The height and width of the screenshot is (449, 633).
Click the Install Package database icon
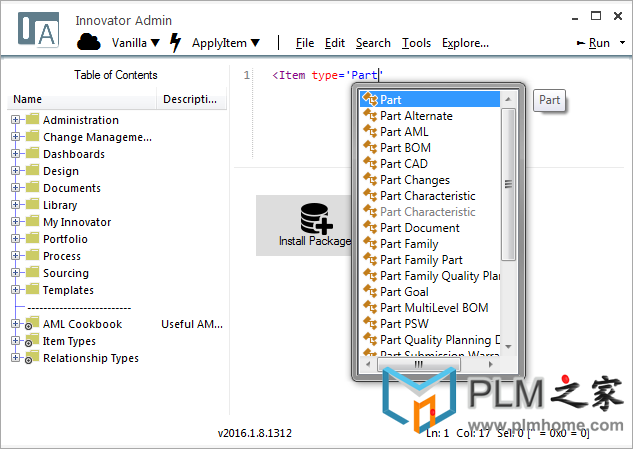(316, 218)
